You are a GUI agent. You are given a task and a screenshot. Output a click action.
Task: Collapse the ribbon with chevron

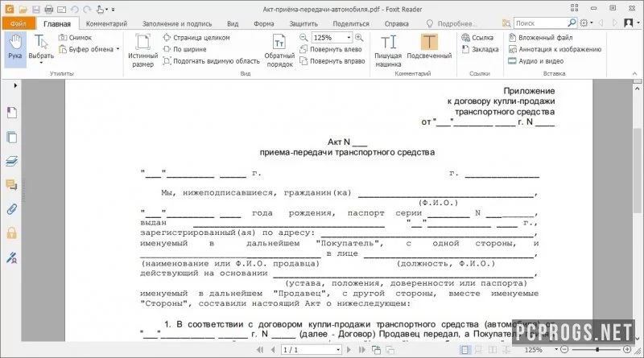(634, 73)
